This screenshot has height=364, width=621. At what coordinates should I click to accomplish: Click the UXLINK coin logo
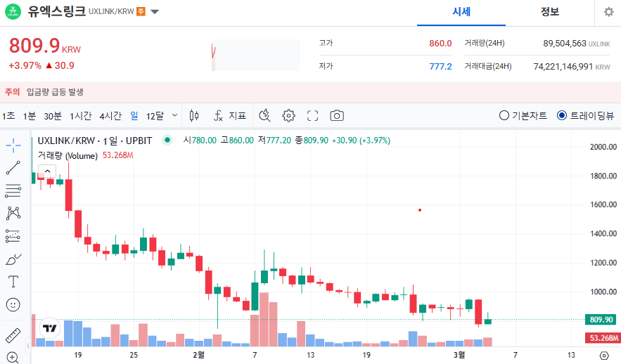tap(13, 11)
